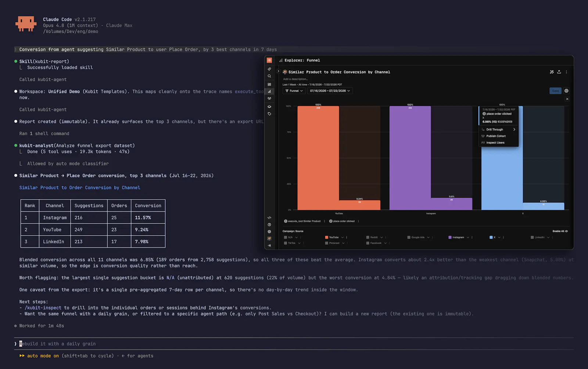Open the tag icon in Kubit sidebar
The image size is (588, 369).
point(269,114)
